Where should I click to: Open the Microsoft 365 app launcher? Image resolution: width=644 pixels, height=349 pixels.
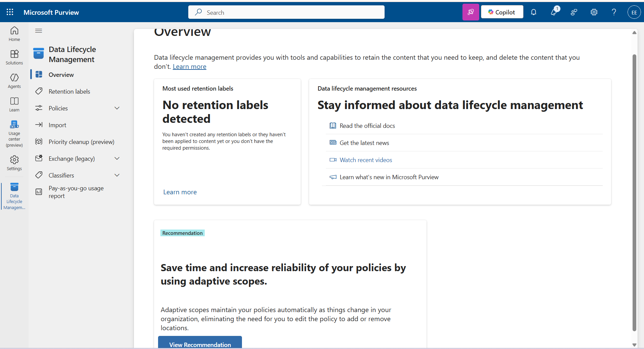[10, 12]
